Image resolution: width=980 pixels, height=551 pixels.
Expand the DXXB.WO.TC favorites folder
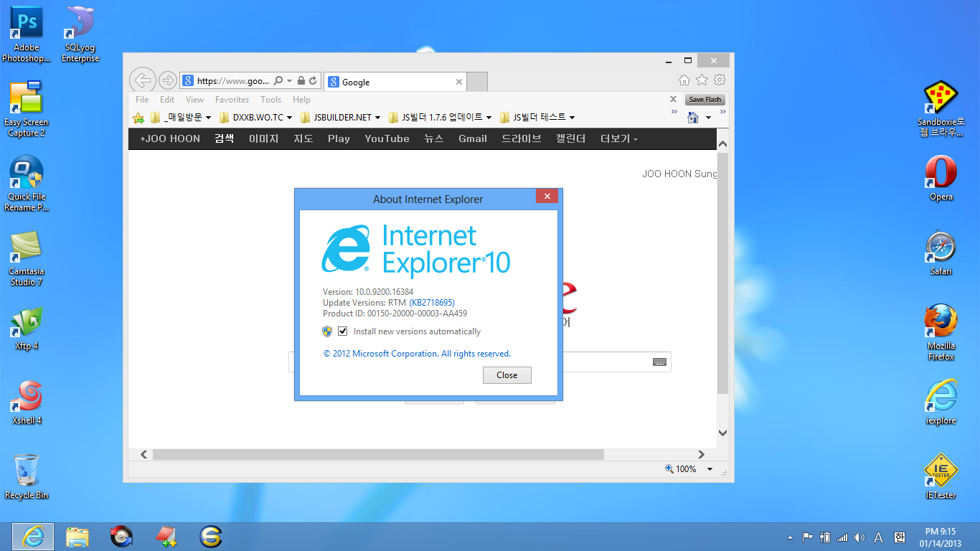(x=257, y=118)
